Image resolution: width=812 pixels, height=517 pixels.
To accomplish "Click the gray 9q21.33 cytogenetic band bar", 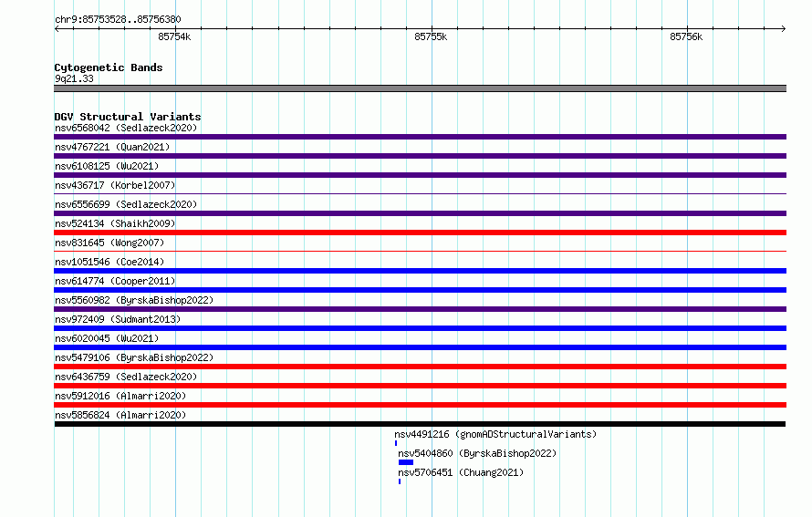I will click(x=420, y=88).
